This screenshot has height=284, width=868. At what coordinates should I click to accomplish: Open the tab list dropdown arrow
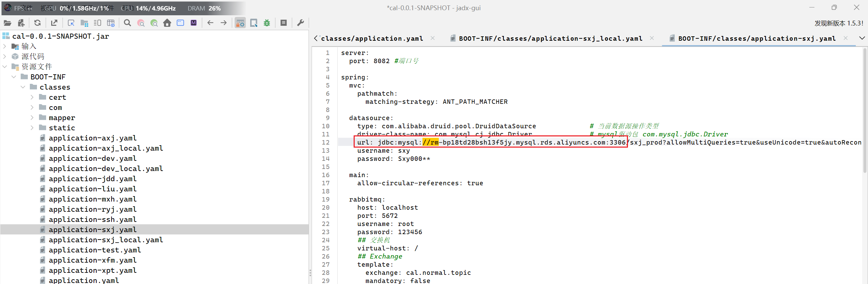(x=862, y=38)
